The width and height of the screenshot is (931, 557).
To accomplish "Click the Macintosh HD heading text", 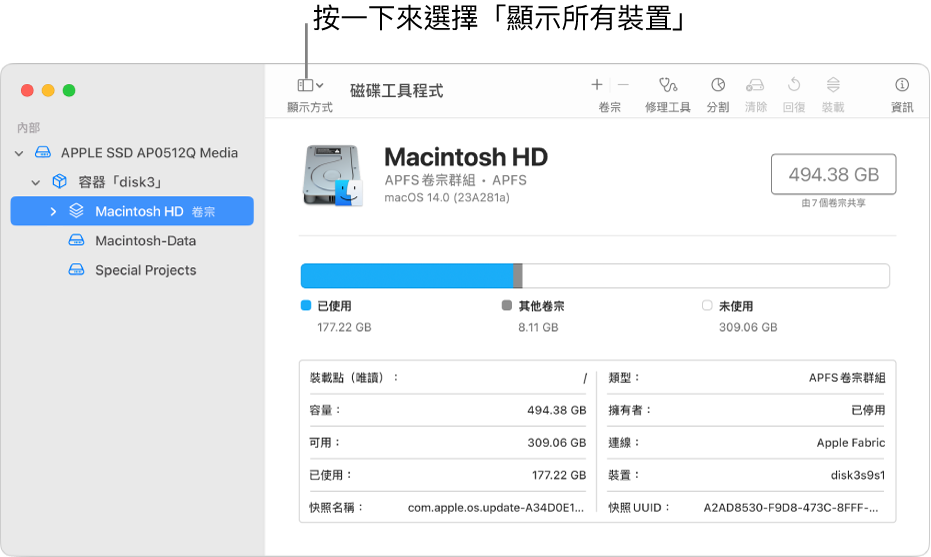I will (x=466, y=157).
